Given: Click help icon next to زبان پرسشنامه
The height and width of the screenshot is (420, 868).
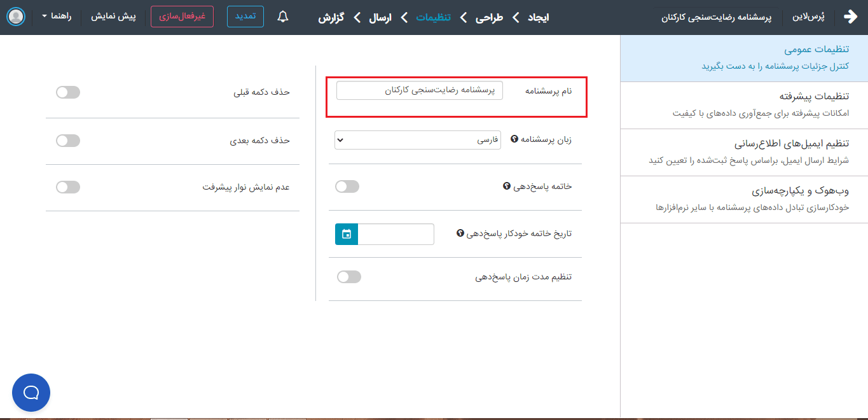Looking at the screenshot, I should coord(514,138).
